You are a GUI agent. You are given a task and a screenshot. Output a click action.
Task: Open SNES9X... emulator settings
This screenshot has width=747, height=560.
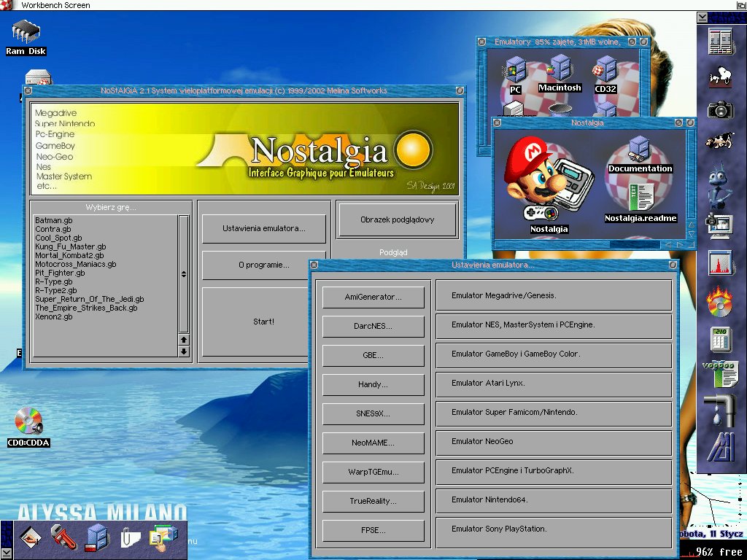pyautogui.click(x=373, y=413)
